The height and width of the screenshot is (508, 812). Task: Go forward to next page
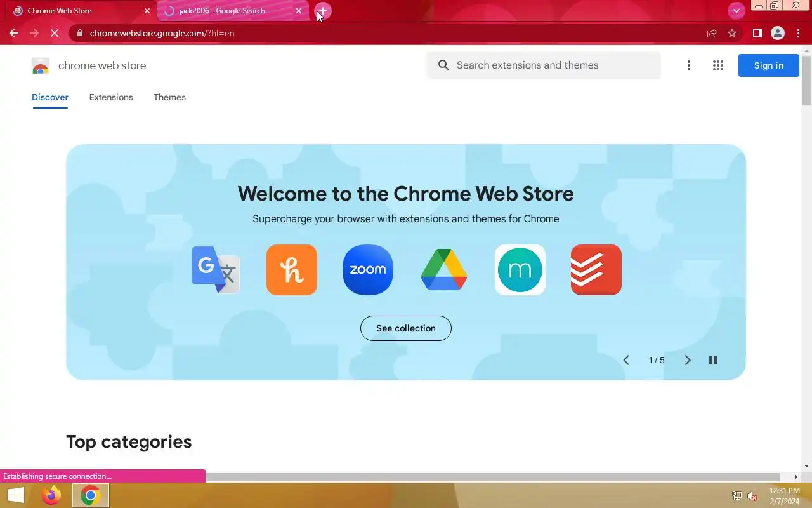point(34,33)
